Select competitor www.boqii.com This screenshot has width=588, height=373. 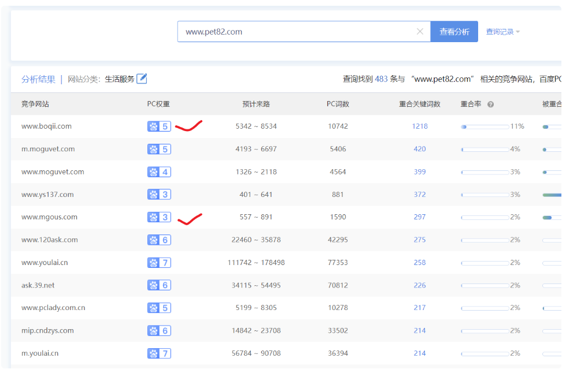(x=46, y=126)
